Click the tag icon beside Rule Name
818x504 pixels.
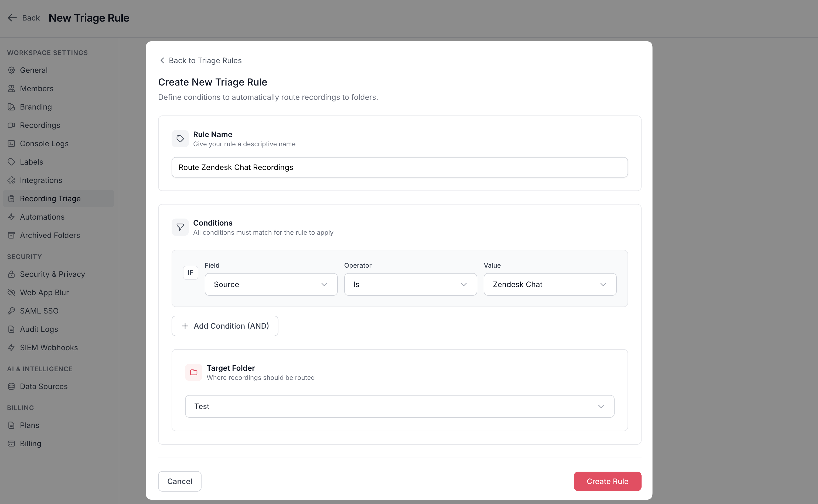180,139
